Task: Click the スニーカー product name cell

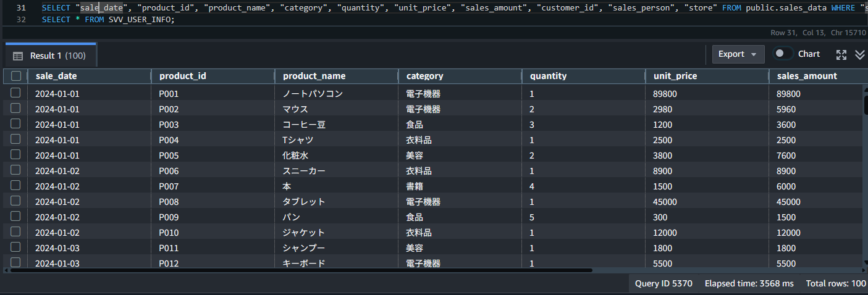Action: pos(337,171)
